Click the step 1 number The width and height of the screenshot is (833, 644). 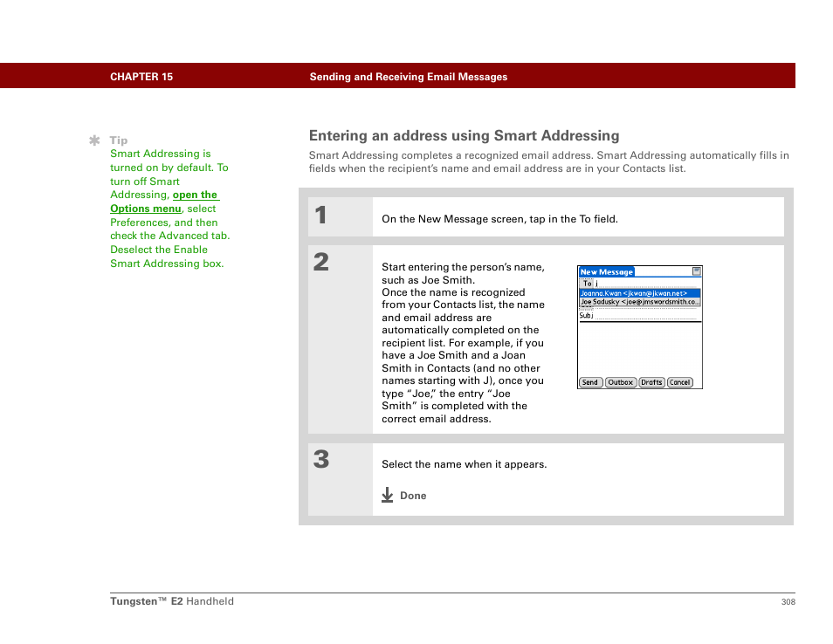click(321, 216)
